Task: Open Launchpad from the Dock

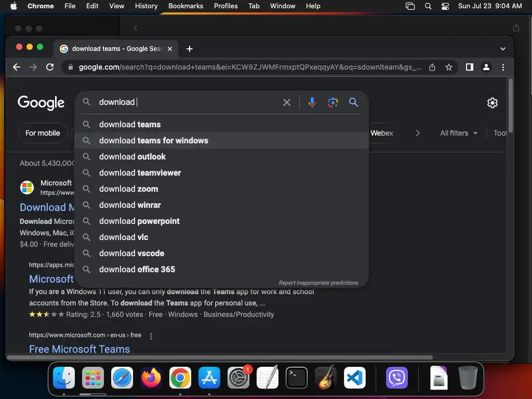Action: tap(93, 378)
